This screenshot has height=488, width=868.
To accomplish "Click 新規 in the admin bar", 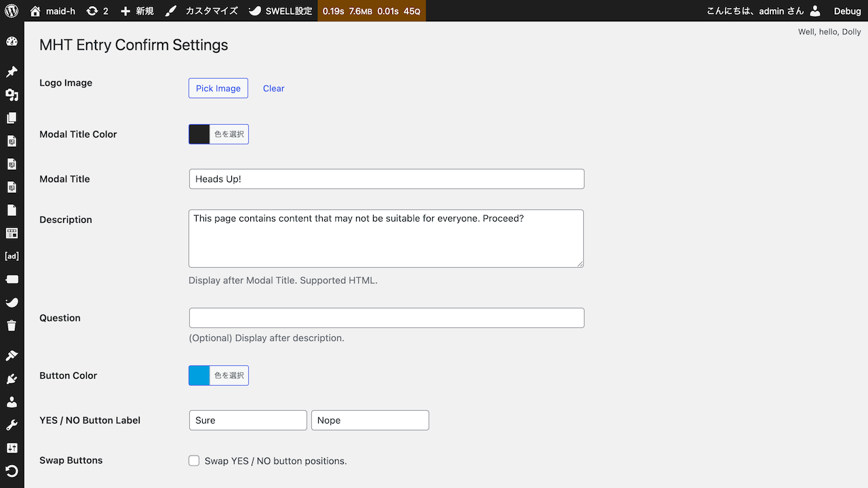I will click(136, 11).
